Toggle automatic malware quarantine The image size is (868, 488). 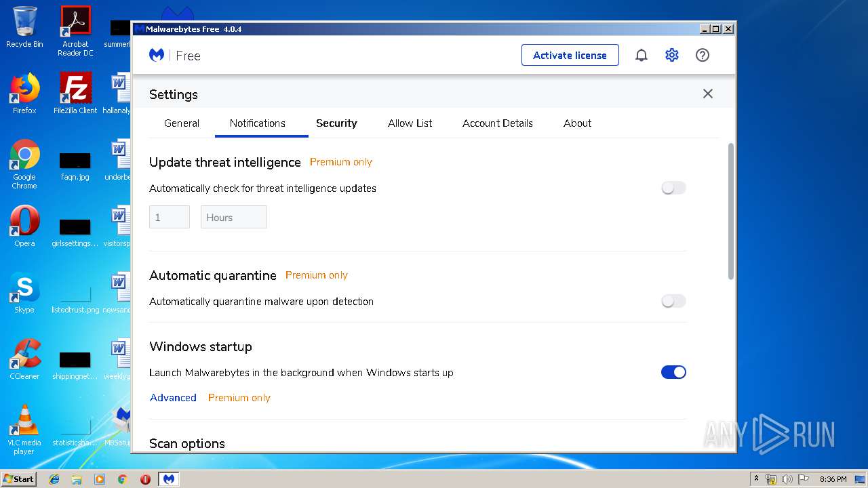click(x=673, y=301)
